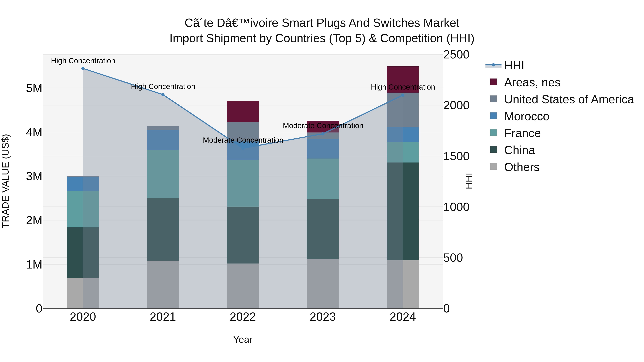Image resolution: width=644 pixels, height=362 pixels.
Task: Click the 500 tick on HHI axis
Action: 453,258
